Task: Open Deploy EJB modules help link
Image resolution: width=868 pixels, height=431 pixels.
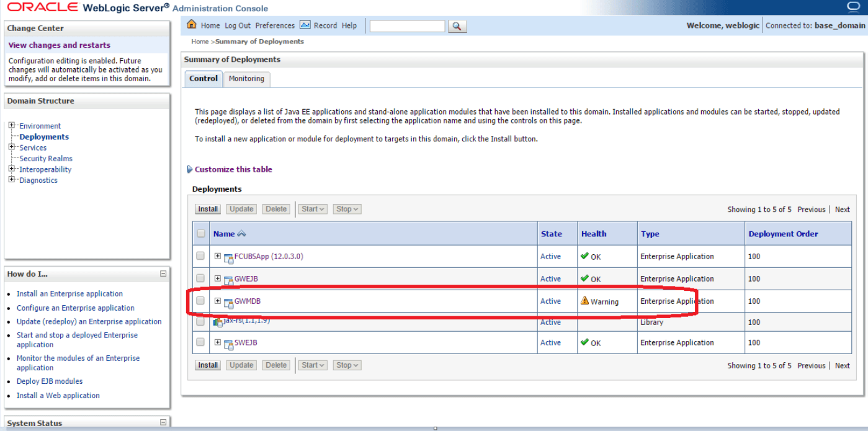Action: 50,381
